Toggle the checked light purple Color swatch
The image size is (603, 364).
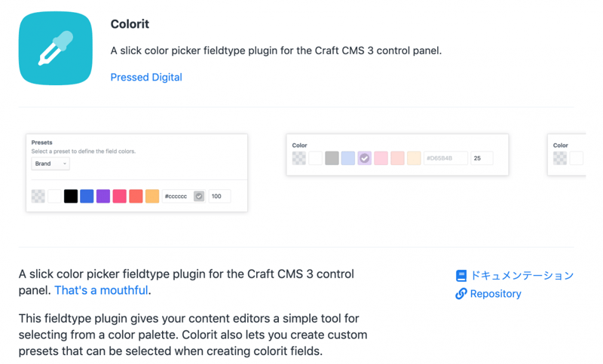pos(364,158)
